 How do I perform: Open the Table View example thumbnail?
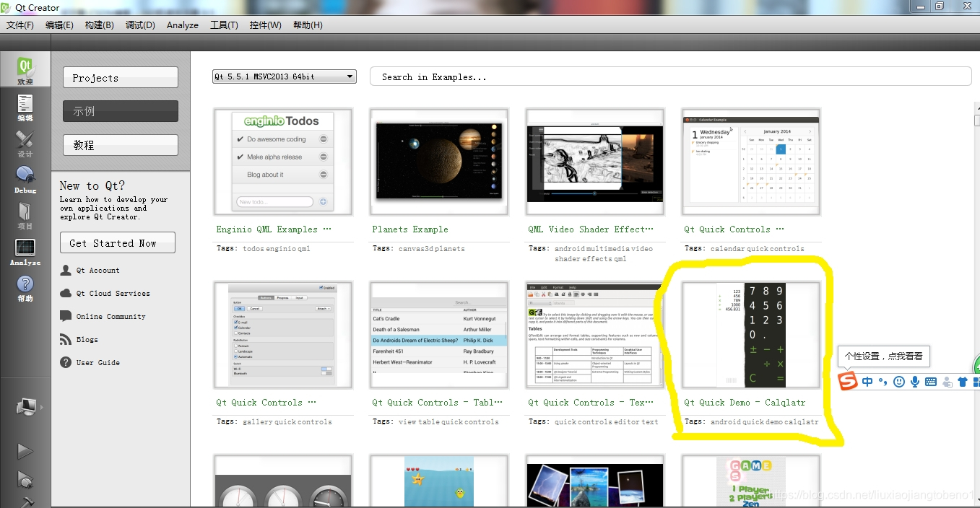pos(439,335)
